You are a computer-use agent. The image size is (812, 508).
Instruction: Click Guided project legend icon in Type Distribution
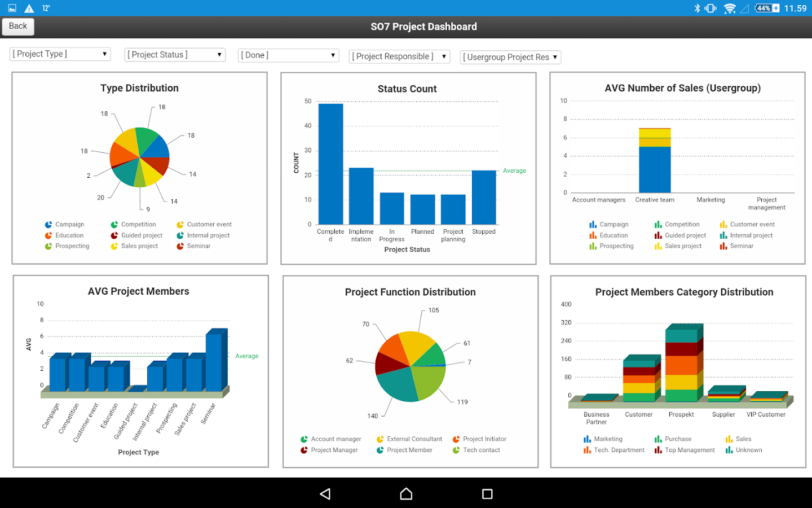coord(114,235)
